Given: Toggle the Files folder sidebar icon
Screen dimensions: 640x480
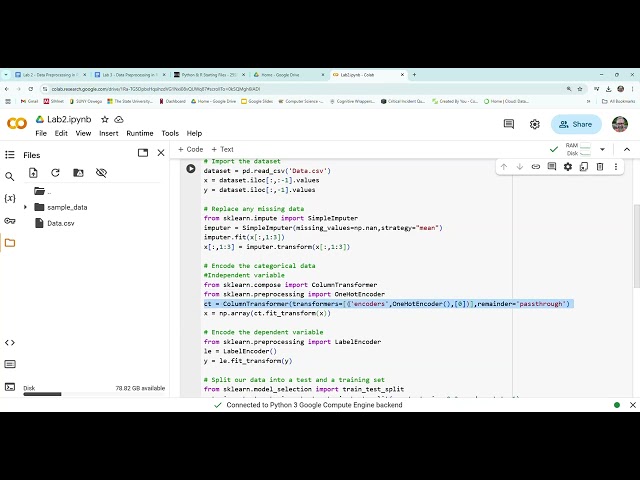Looking at the screenshot, I should [10, 243].
